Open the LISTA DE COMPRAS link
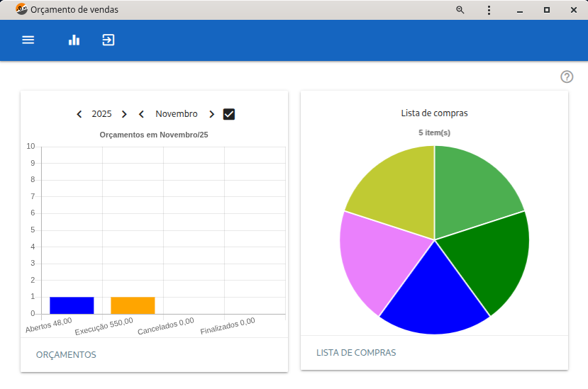The width and height of the screenshot is (588, 389). coord(356,352)
